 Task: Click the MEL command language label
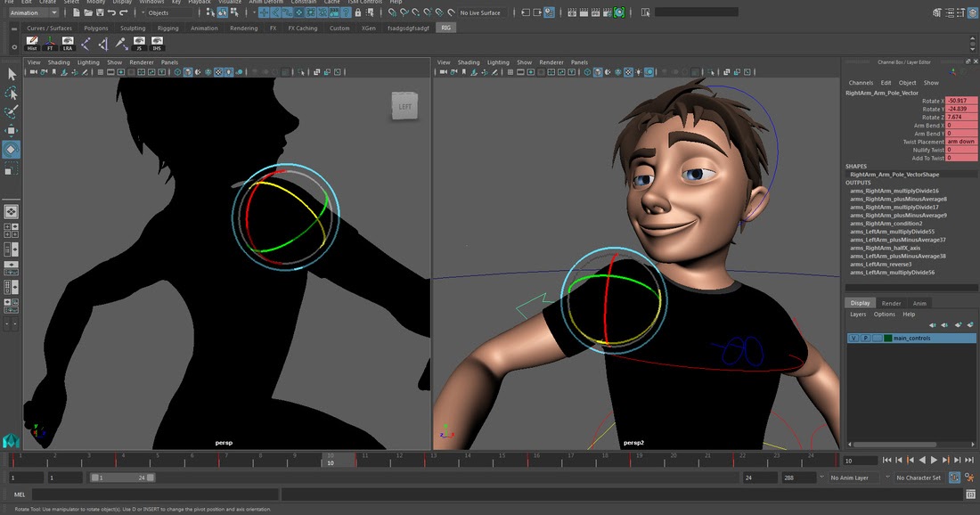point(20,495)
